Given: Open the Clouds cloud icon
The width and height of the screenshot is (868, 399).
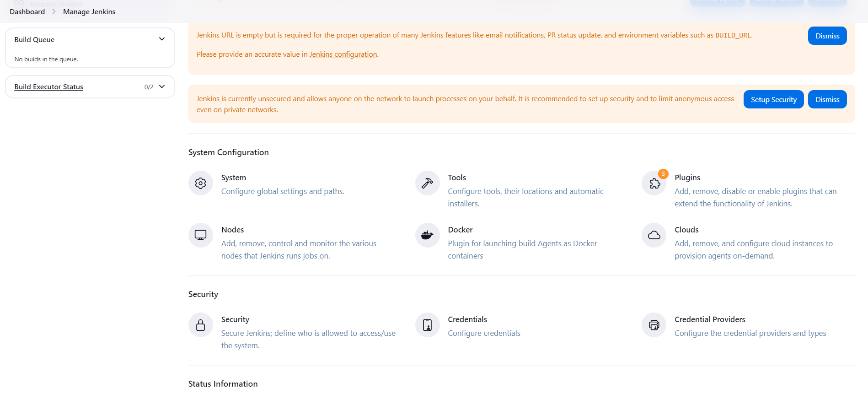Looking at the screenshot, I should coord(654,235).
